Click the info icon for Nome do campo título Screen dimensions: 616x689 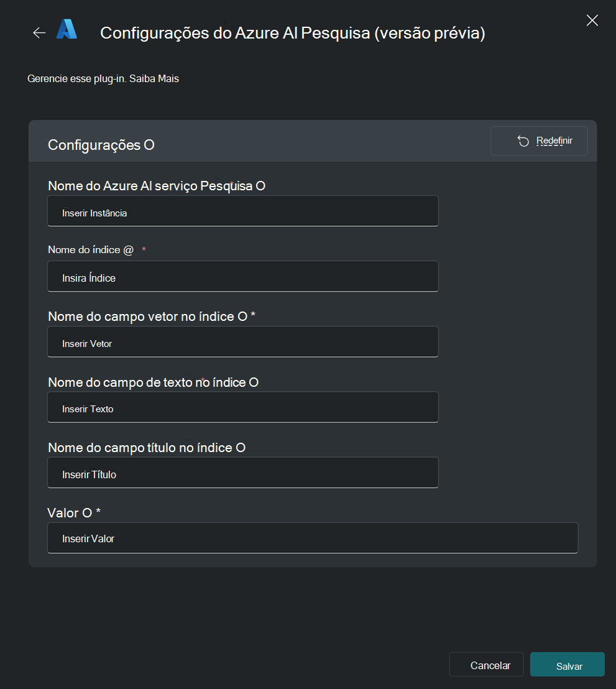[x=241, y=448]
